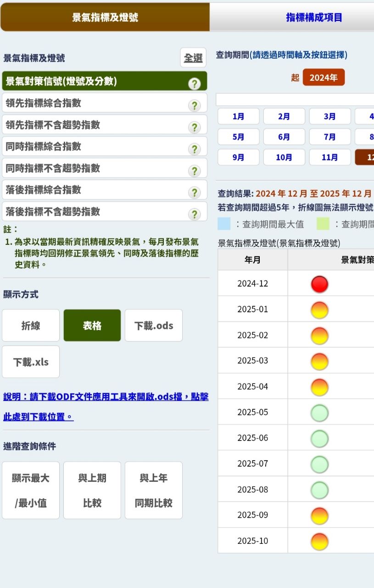Click help icon beside 領先指標綜合指數

pos(195,106)
